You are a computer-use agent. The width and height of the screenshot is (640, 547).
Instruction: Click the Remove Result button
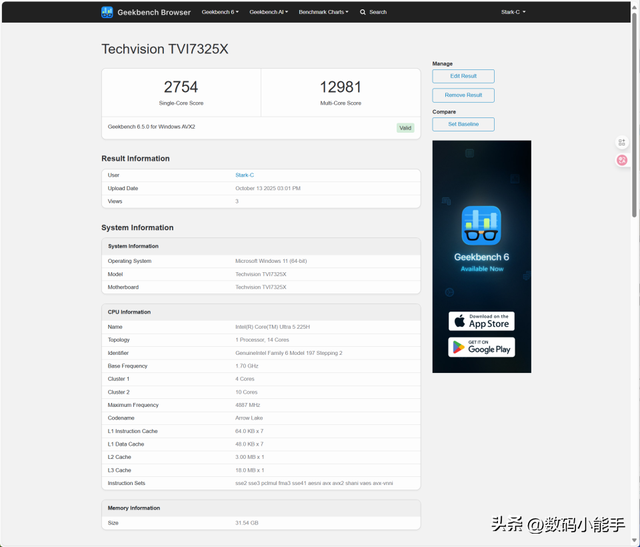(463, 95)
